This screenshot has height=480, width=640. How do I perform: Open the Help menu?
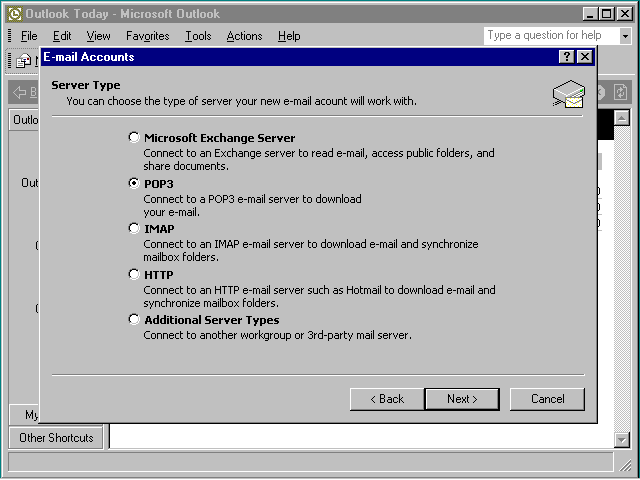point(289,36)
